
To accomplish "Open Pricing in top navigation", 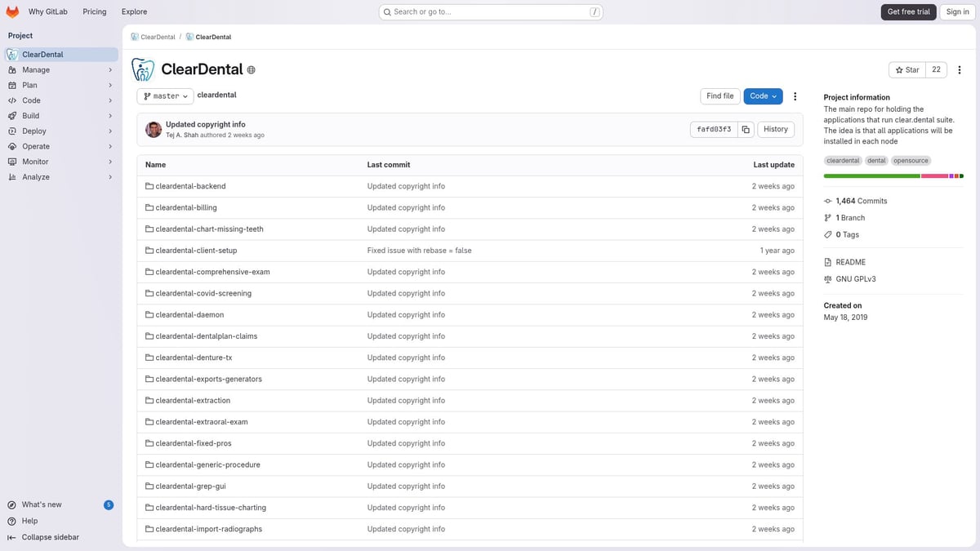I will coord(95,11).
